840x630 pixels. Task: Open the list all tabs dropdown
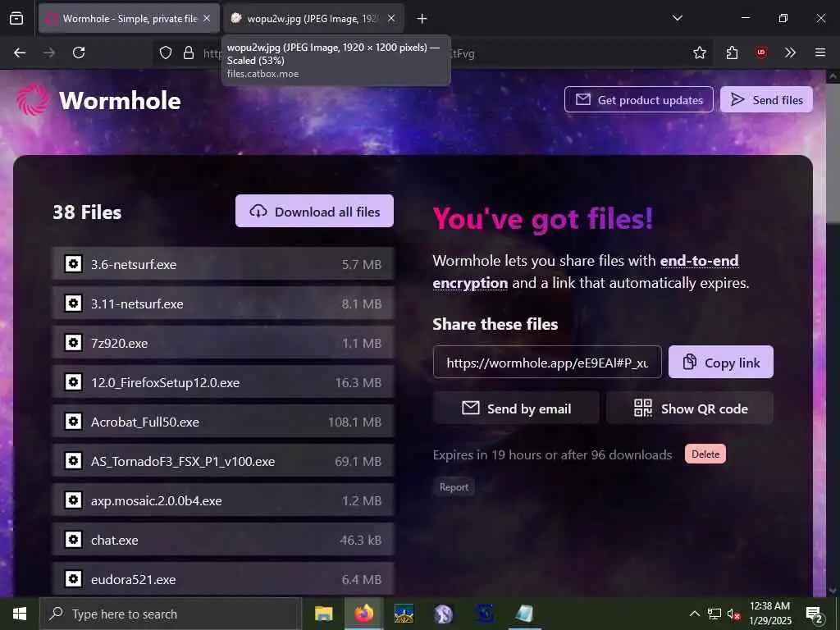point(677,18)
